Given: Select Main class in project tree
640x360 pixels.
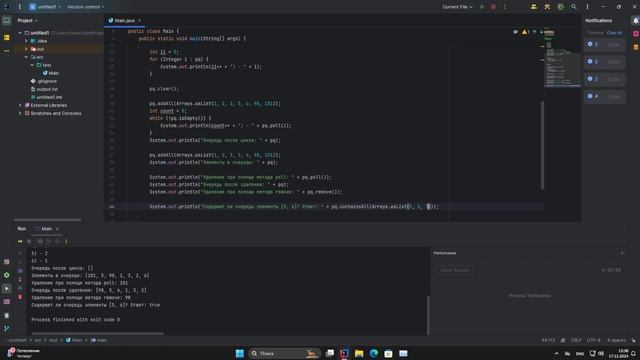Looking at the screenshot, I should pyautogui.click(x=51, y=73).
